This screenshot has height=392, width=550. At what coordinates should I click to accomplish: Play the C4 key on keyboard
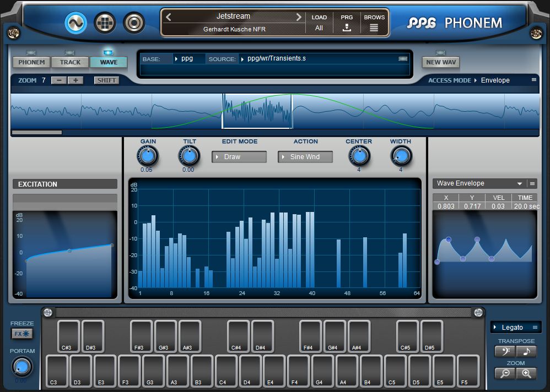(227, 371)
